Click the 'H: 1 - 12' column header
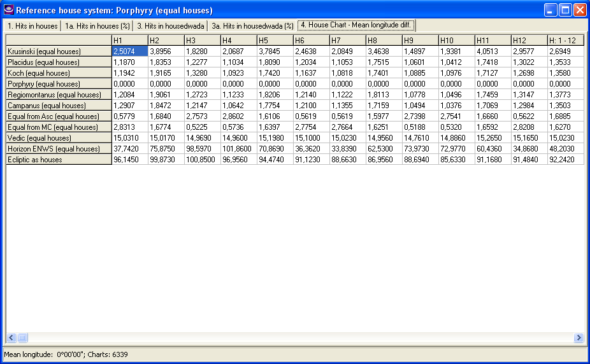This screenshot has width=590, height=364. [566, 40]
